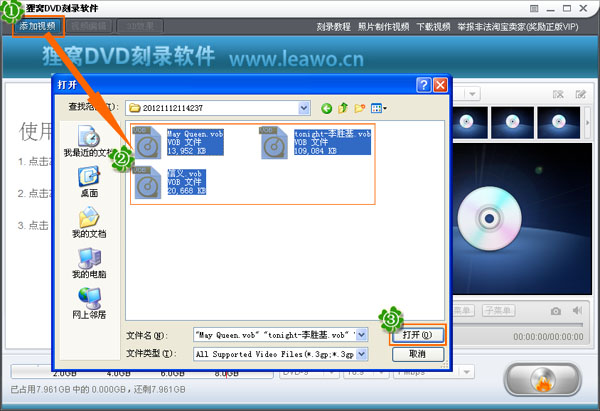
Task: Click the May Queen.vob file name
Action: pos(195,134)
